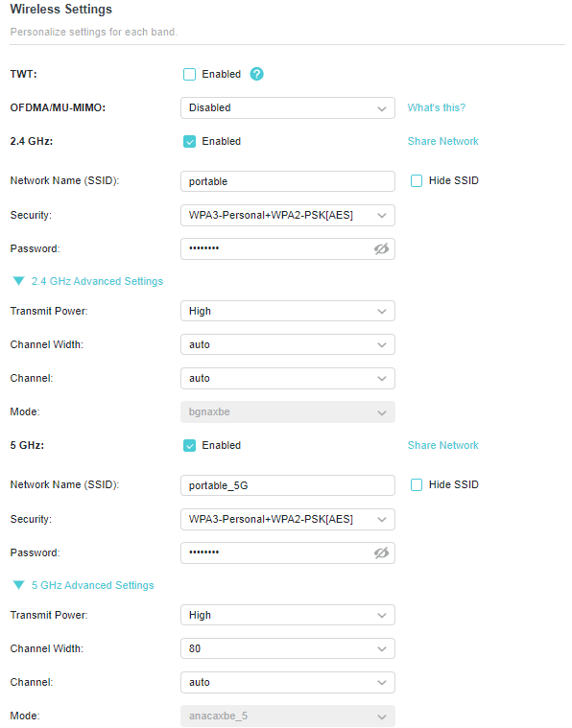Tick Hide SSID for portable_5G network
572x728 pixels.
coord(417,484)
